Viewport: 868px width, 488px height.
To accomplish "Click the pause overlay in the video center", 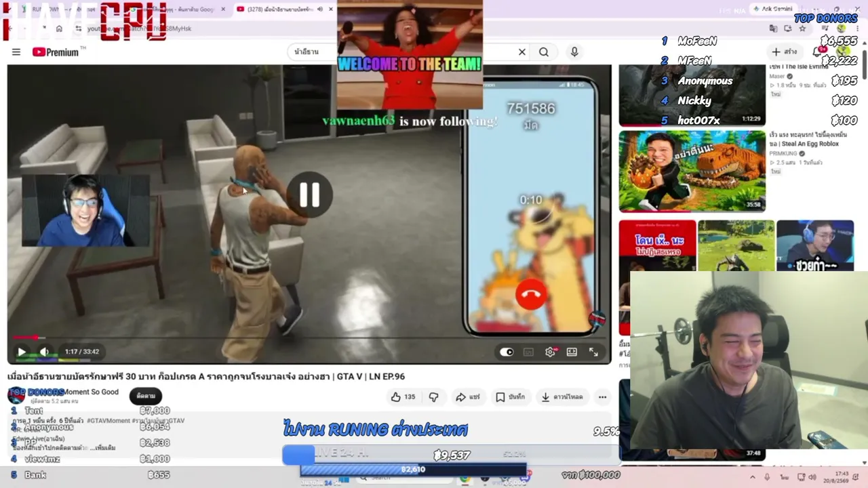I will coord(309,195).
